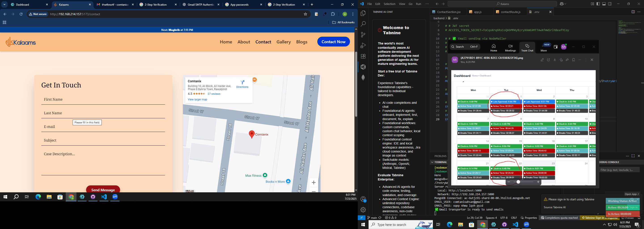Click AA profile avatar in Zoom top bar

coord(563,47)
